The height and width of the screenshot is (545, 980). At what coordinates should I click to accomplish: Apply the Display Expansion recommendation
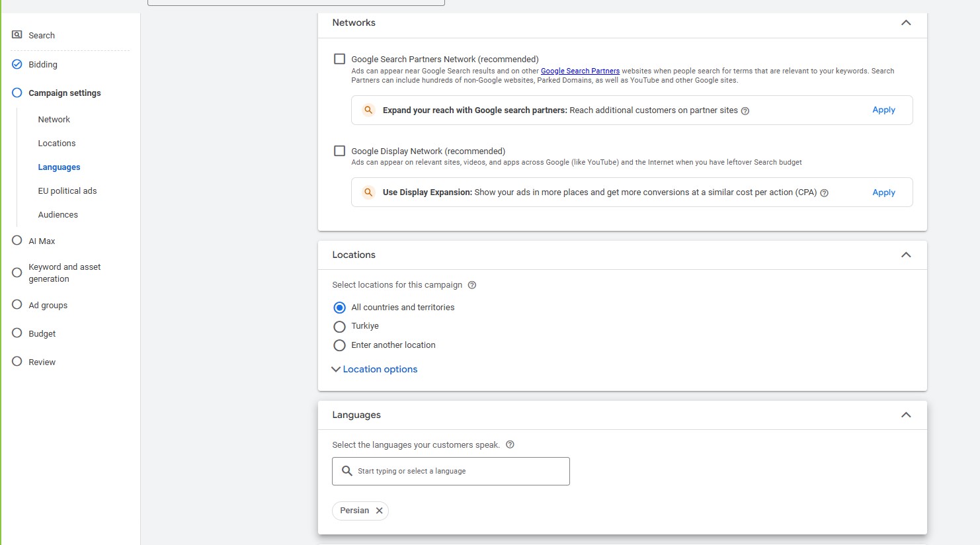click(883, 192)
